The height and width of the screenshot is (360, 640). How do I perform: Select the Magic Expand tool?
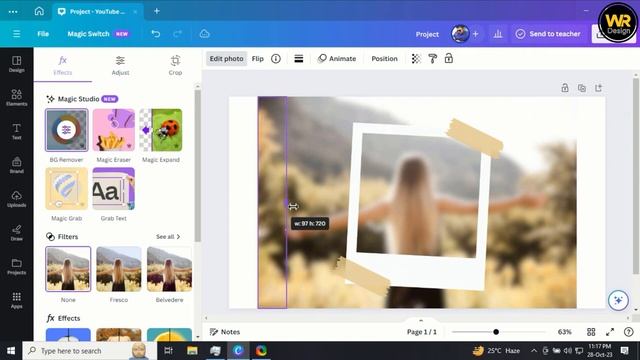(x=161, y=130)
